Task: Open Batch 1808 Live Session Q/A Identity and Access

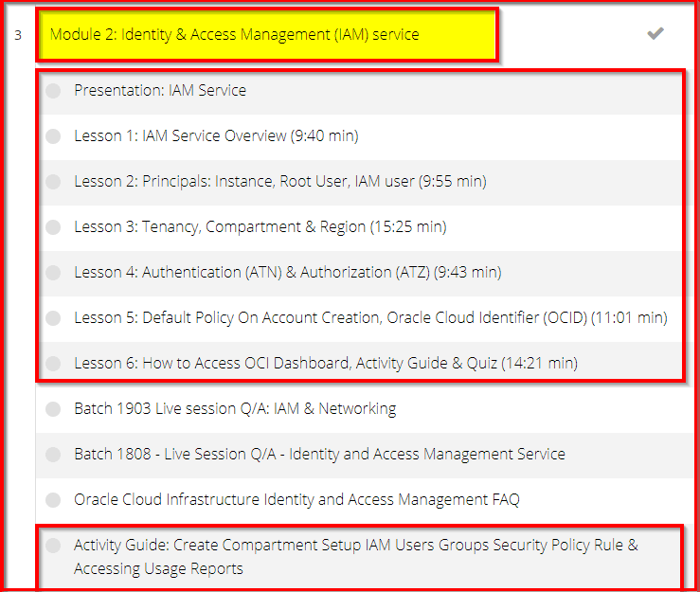Action: tap(319, 455)
